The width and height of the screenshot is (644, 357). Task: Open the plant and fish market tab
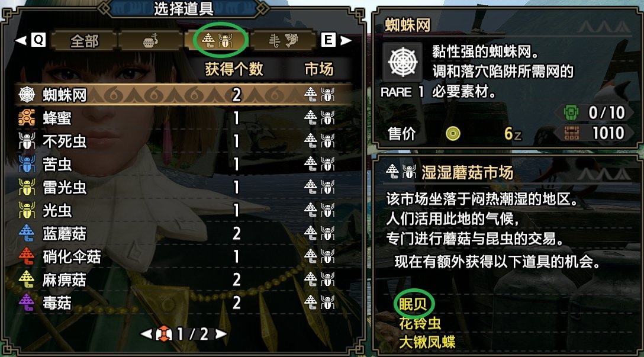(x=283, y=40)
